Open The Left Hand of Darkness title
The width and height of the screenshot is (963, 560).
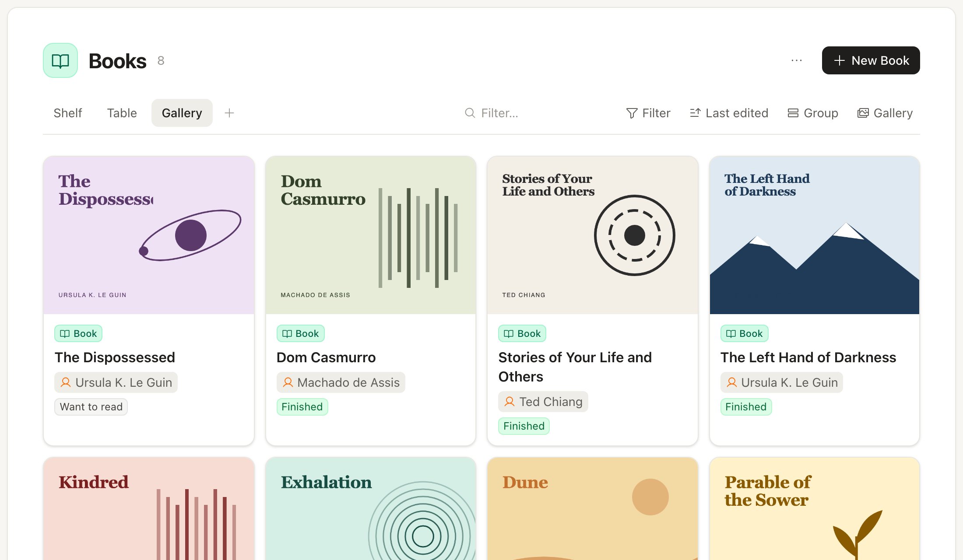pos(808,357)
